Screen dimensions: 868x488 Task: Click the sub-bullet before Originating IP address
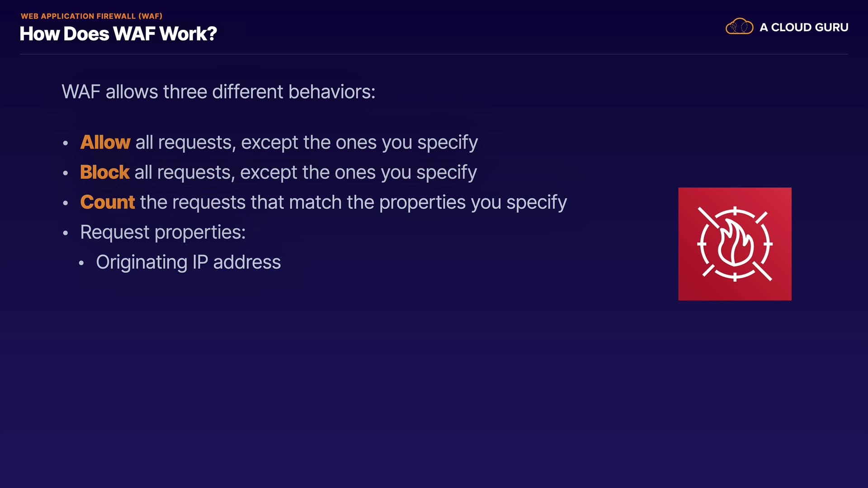(81, 263)
